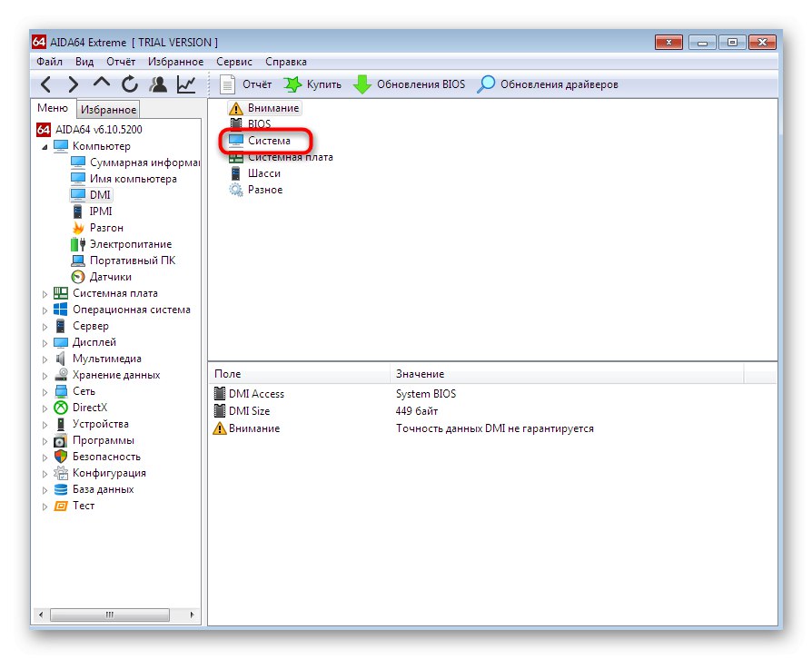Collapse the Компьютер tree node
The image size is (812, 659).
tap(45, 147)
